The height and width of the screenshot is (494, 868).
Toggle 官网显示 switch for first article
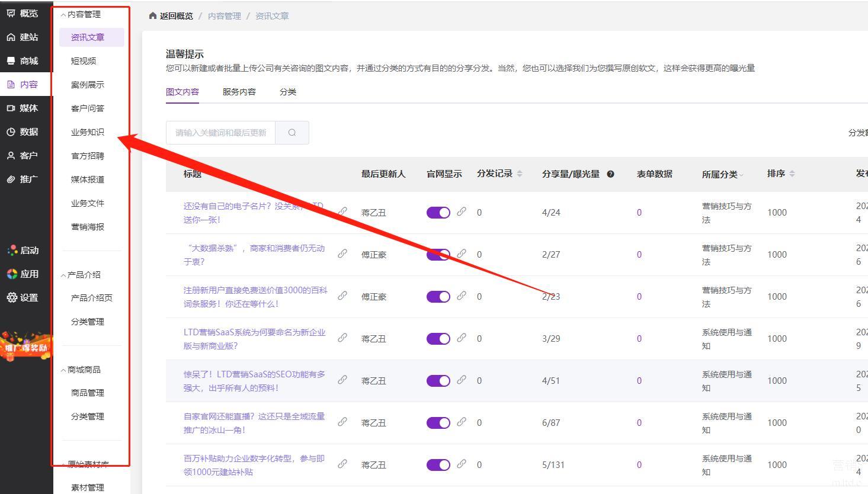[x=438, y=213]
